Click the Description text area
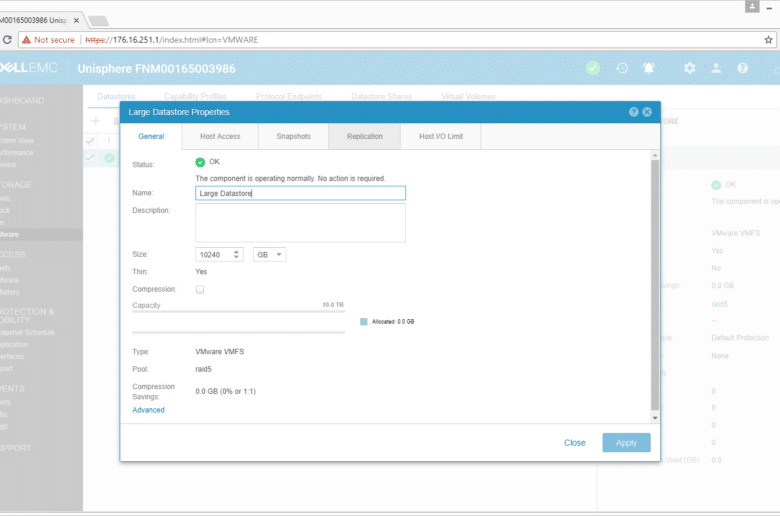 point(300,223)
